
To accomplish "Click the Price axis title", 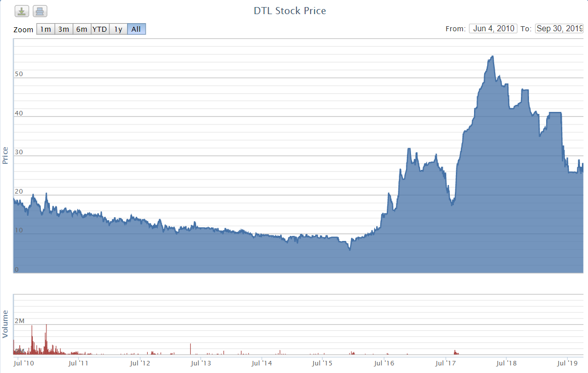I will pos(6,155).
